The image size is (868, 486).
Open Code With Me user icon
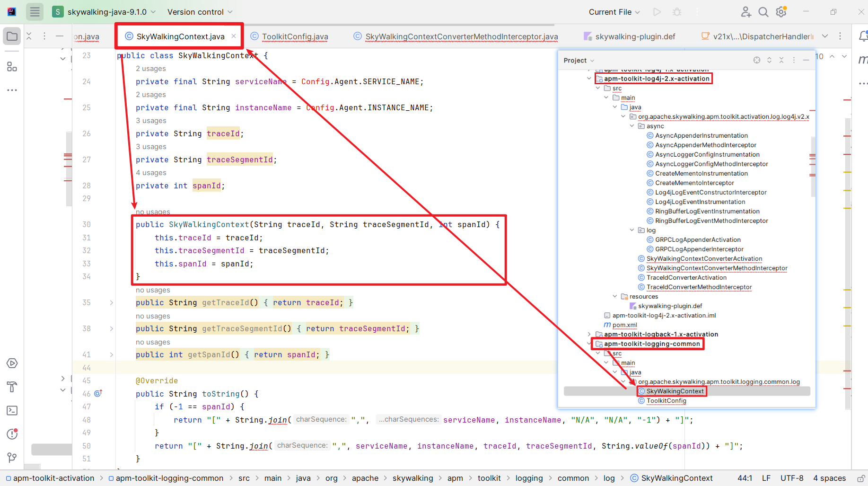pos(746,12)
